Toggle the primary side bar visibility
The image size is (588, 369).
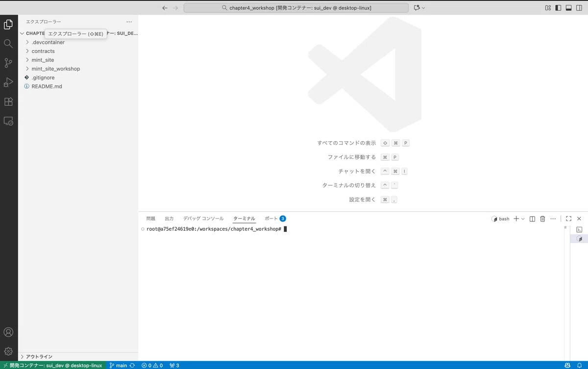[558, 8]
